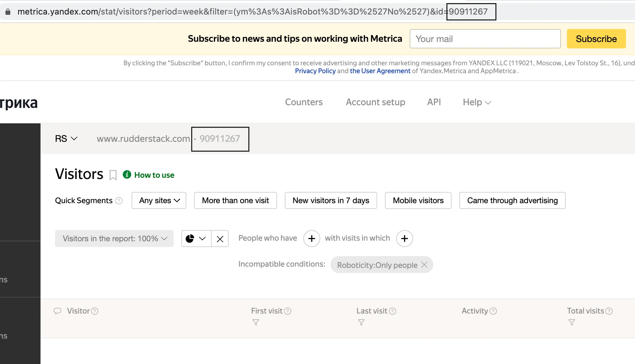Image resolution: width=635 pixels, height=364 pixels.
Task: Select 'Came through advertising' segment
Action: (512, 200)
